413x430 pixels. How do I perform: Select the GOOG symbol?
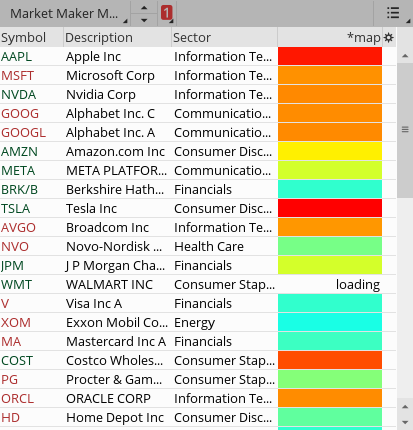point(20,114)
